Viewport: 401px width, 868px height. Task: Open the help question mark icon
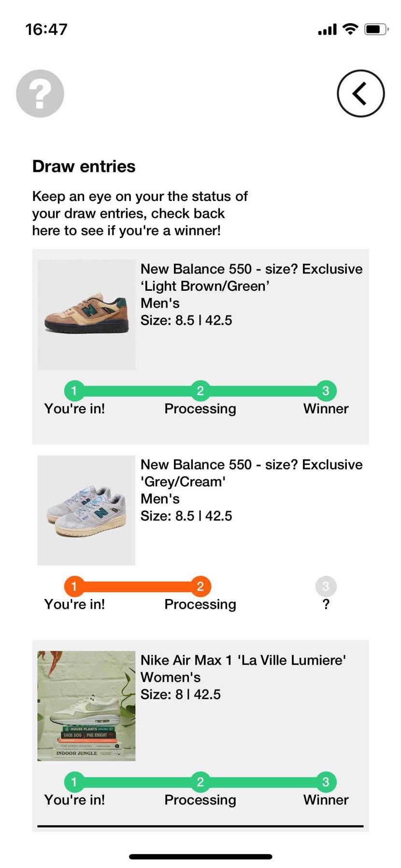tap(40, 93)
